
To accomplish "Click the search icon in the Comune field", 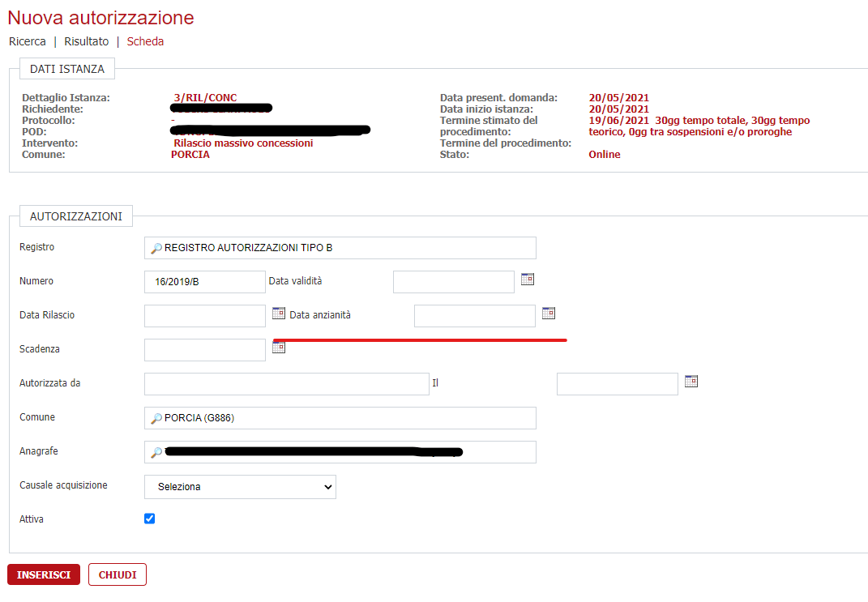I will pos(155,416).
